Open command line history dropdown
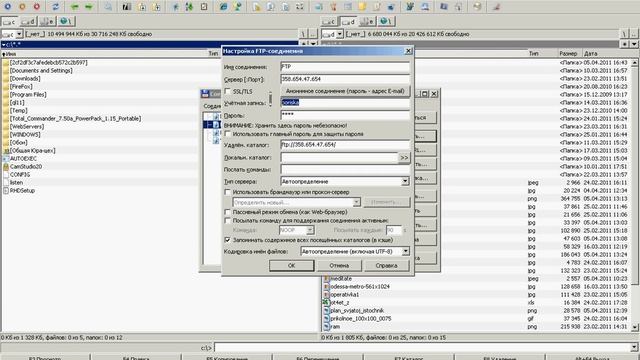The height and width of the screenshot is (360, 640). pos(634,348)
